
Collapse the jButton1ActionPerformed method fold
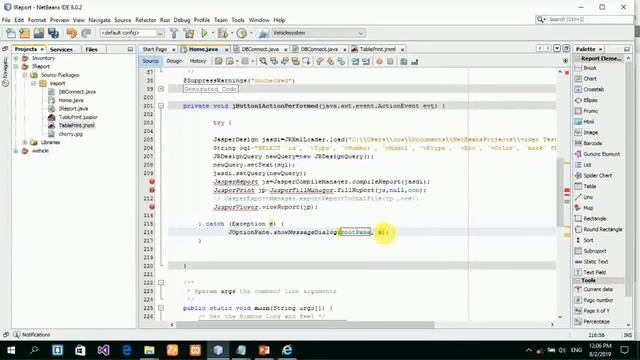[161, 106]
